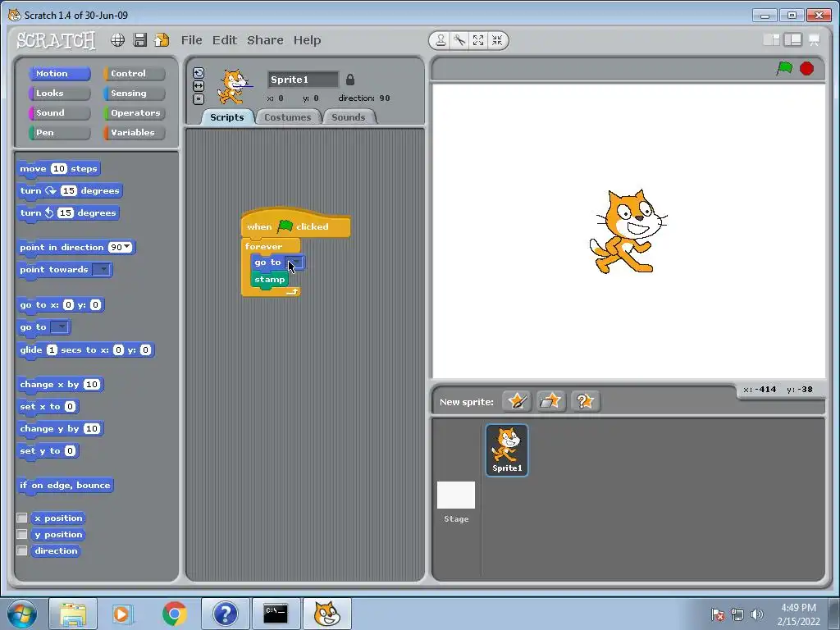
Task: Click the cat sprite on stage
Action: click(x=628, y=231)
